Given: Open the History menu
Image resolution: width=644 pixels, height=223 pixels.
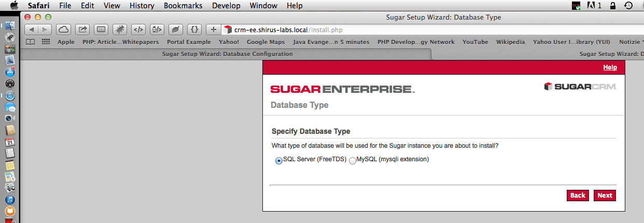Looking at the screenshot, I should pyautogui.click(x=142, y=6).
